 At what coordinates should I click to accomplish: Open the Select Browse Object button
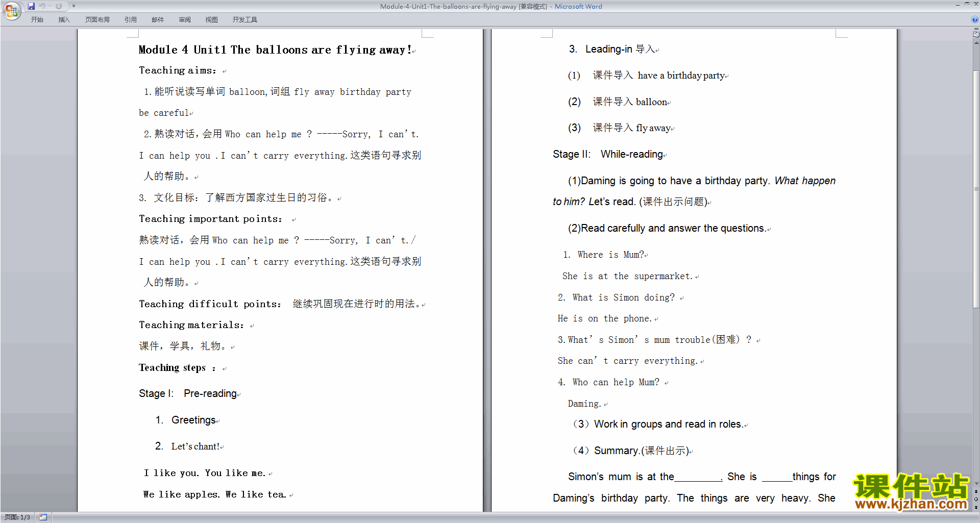click(976, 499)
